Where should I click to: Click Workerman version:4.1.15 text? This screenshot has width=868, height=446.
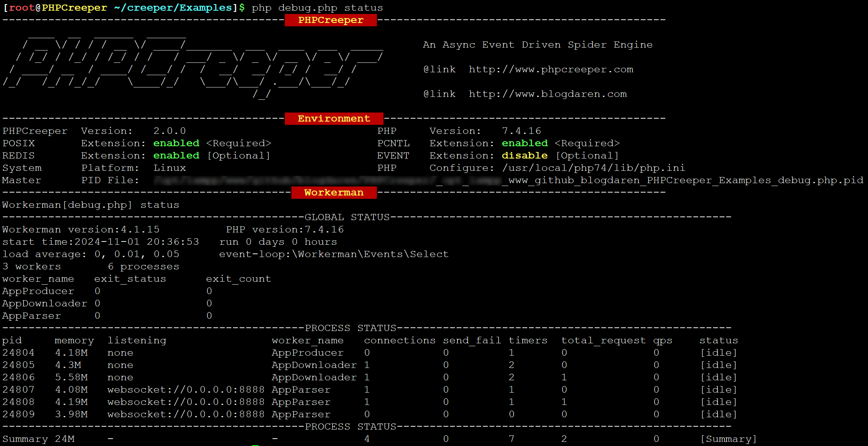pyautogui.click(x=81, y=230)
